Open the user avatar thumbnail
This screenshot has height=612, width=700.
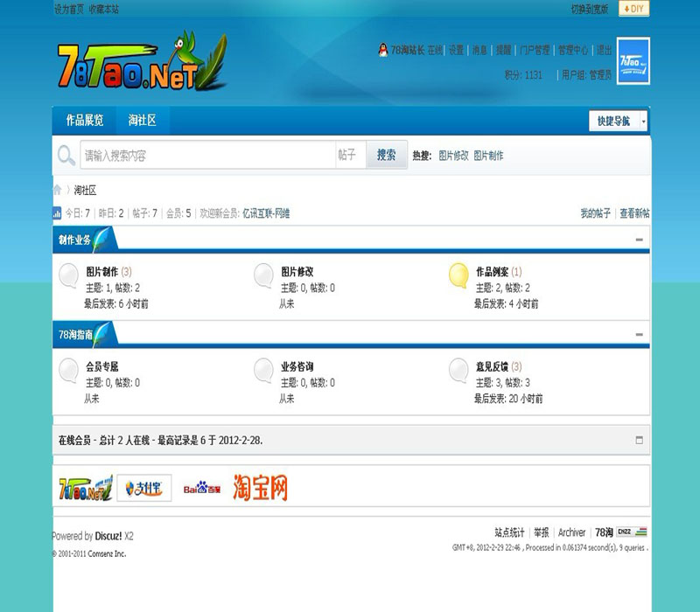(x=633, y=61)
